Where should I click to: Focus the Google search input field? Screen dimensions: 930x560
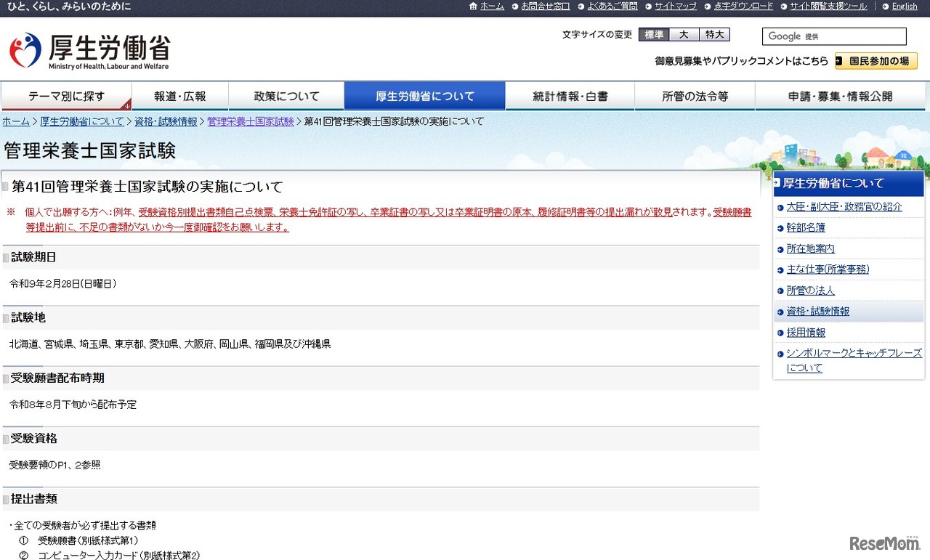[834, 36]
